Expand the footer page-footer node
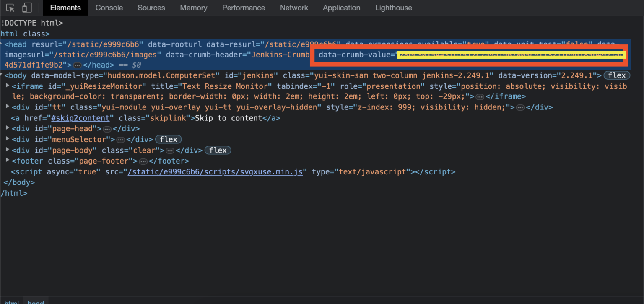Image resolution: width=644 pixels, height=304 pixels. pyautogui.click(x=8, y=161)
